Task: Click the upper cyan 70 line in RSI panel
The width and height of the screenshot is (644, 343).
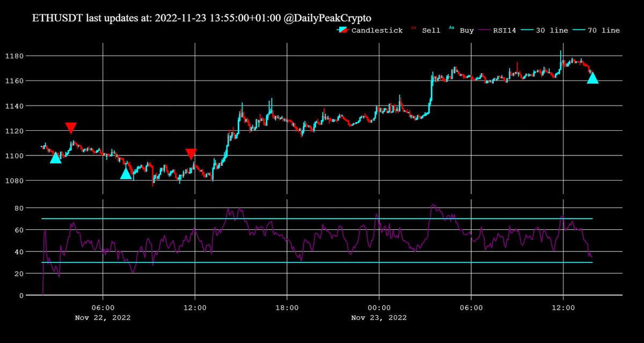Action: (x=317, y=219)
